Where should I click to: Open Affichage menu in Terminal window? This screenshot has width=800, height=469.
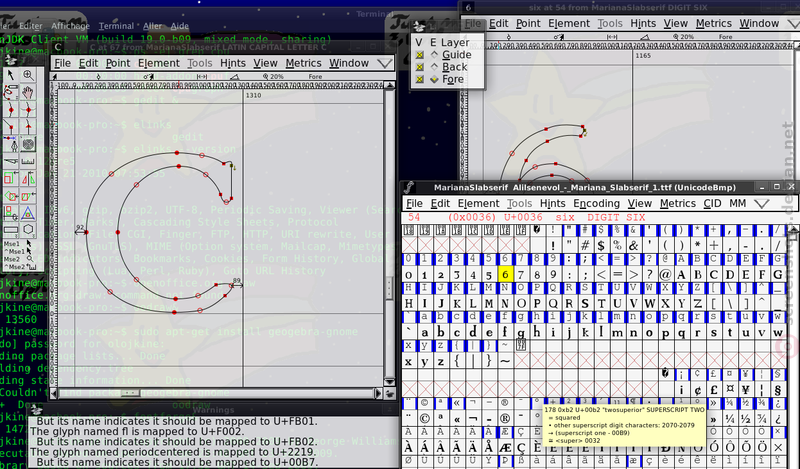point(70,26)
